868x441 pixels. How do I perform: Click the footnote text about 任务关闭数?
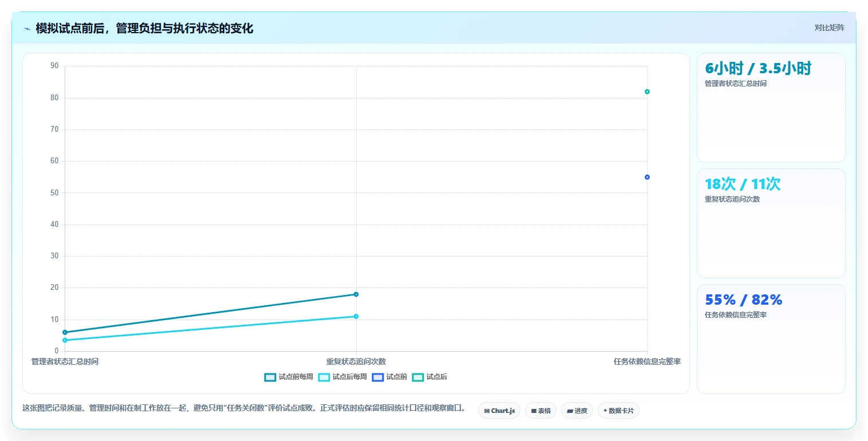(x=244, y=408)
